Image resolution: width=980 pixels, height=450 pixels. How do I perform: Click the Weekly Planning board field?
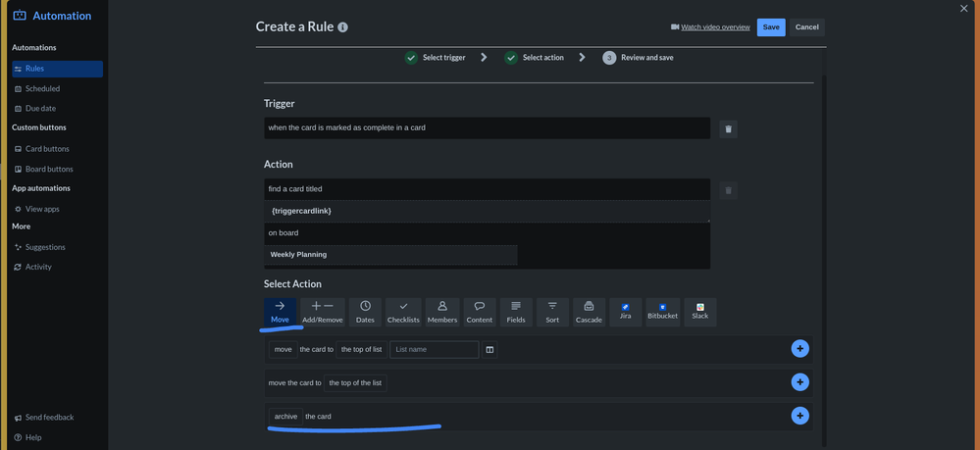[x=390, y=255]
